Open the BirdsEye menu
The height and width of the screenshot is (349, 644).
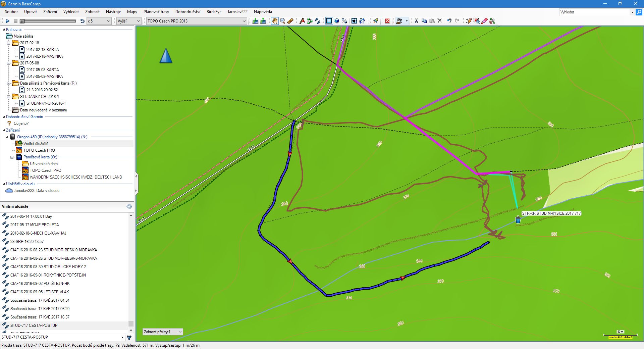click(214, 12)
